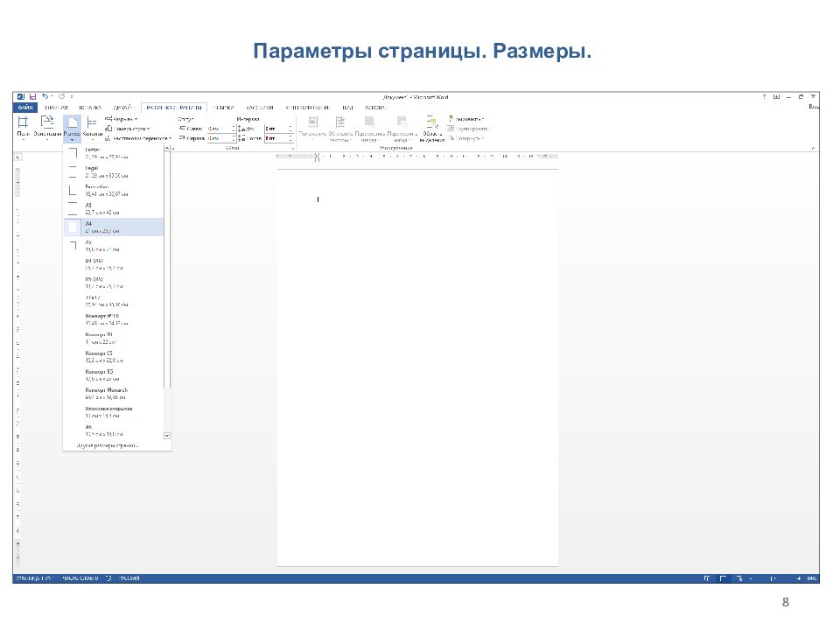Viewport: 840px width, 630px height.
Task: Choose the Конверт B5 size
Action: click(114, 375)
